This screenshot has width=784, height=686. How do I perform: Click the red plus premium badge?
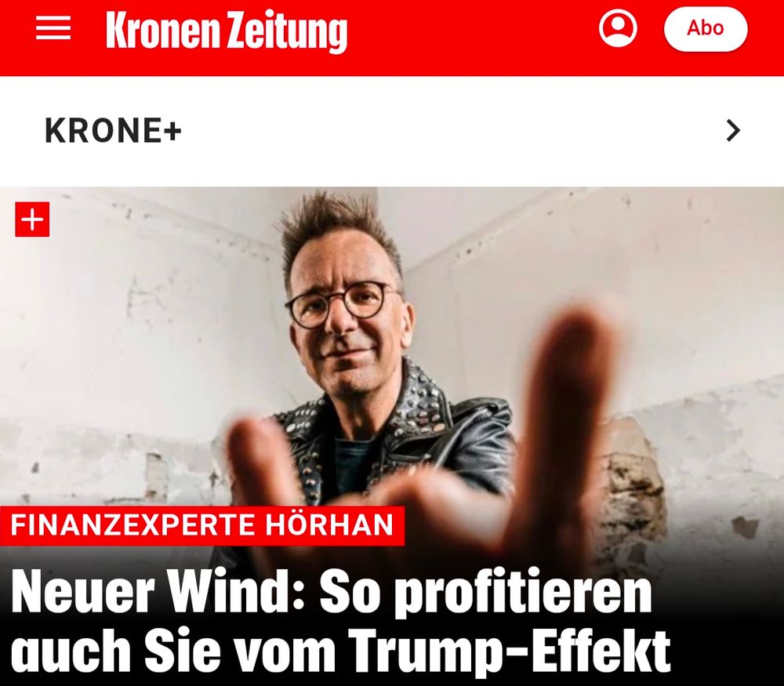tap(32, 220)
